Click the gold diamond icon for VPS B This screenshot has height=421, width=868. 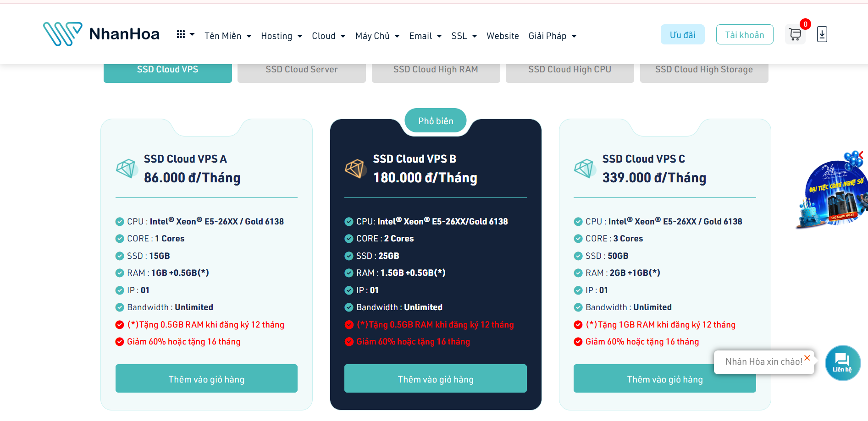tap(355, 169)
